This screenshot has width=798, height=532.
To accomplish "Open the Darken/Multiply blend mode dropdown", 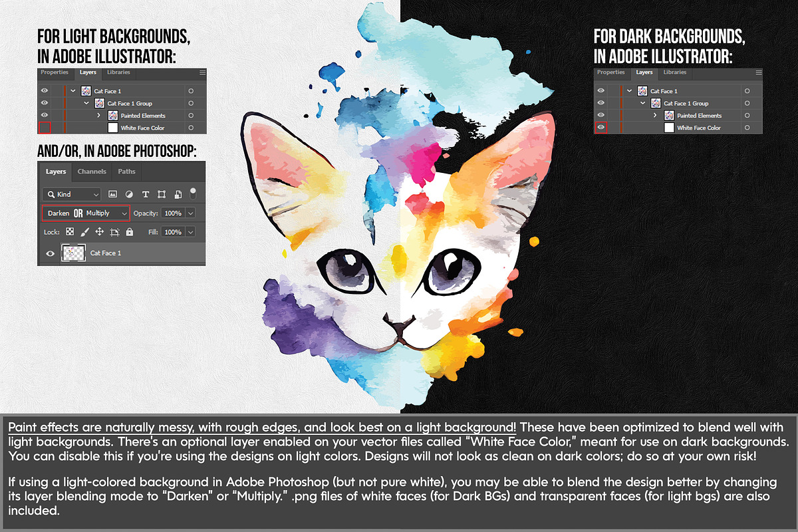I will coord(85,213).
